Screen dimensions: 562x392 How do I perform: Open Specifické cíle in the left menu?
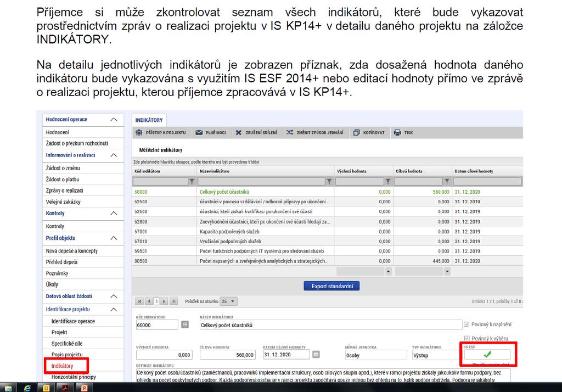pyautogui.click(x=66, y=343)
